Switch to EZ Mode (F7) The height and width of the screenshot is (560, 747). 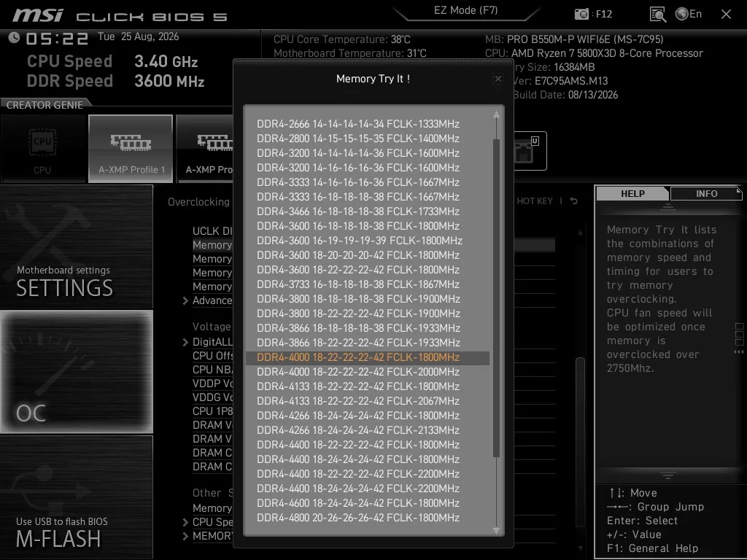[x=465, y=10]
